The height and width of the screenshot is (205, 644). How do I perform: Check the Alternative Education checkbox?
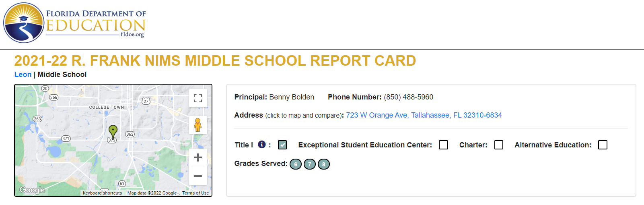(x=603, y=145)
